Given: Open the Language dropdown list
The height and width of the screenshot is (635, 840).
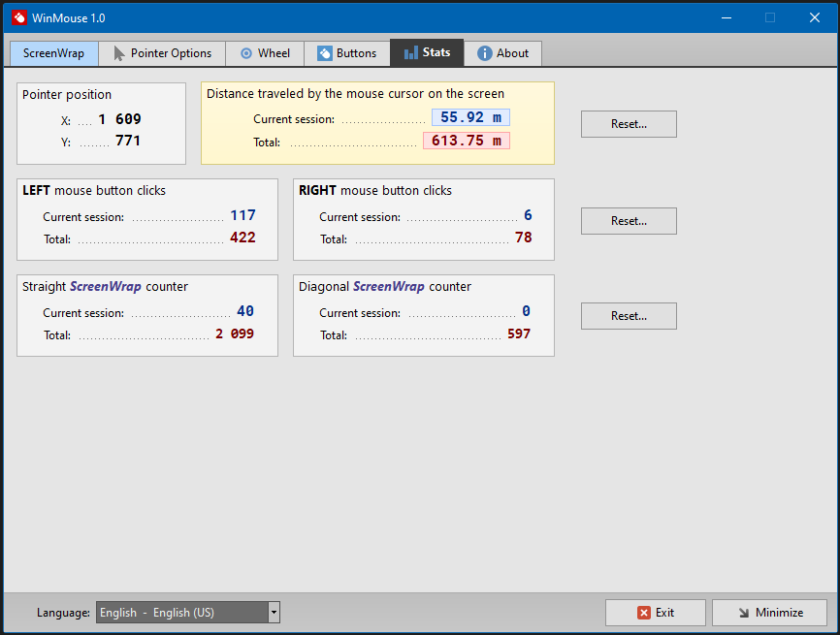Looking at the screenshot, I should 188,613.
